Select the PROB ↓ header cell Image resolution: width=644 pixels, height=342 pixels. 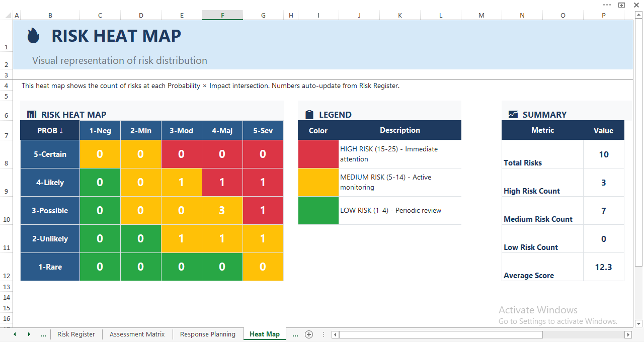(50, 131)
